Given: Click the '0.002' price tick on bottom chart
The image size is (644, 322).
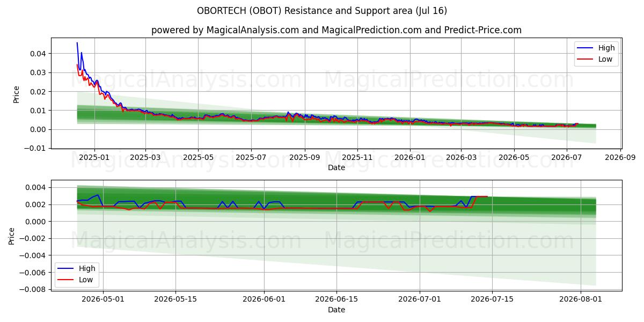Looking at the screenshot, I should 36,204.
